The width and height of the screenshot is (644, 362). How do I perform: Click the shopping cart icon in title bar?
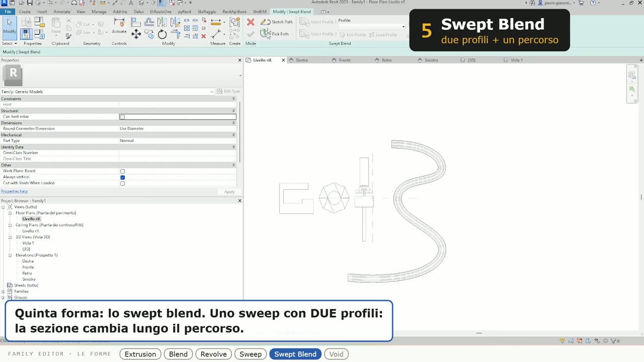point(582,3)
